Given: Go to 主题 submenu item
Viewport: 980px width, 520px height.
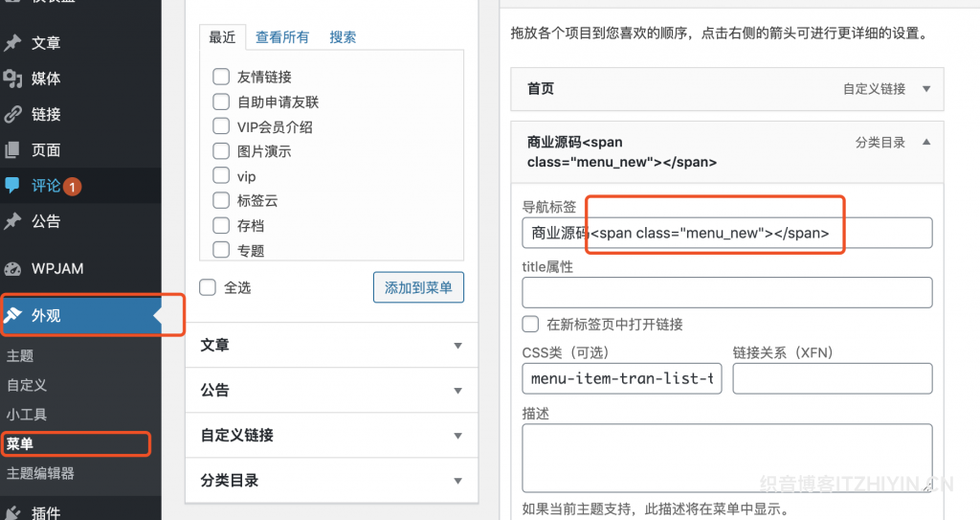Looking at the screenshot, I should [20, 356].
